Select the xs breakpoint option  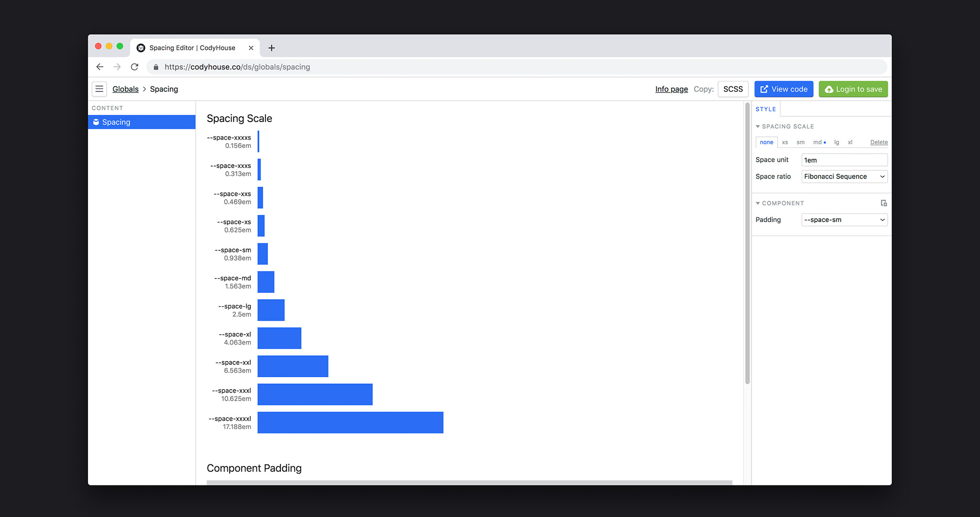(784, 142)
